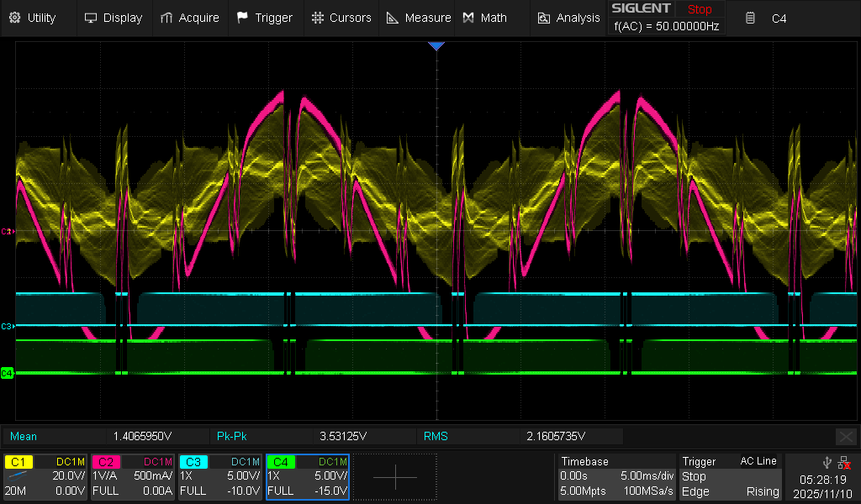Screen dimensions: 861x504
Task: Toggle channel C2 pink label
Action: (107, 462)
